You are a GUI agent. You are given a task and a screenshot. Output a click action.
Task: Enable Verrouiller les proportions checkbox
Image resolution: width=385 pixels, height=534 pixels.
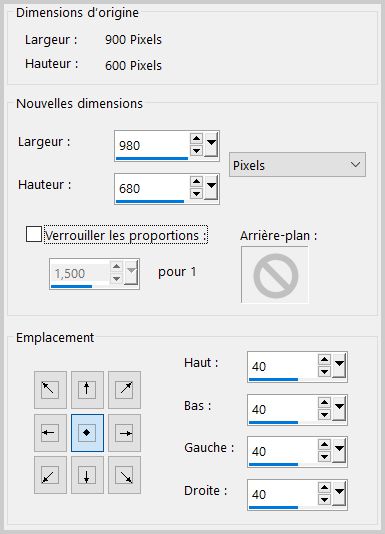[34, 234]
